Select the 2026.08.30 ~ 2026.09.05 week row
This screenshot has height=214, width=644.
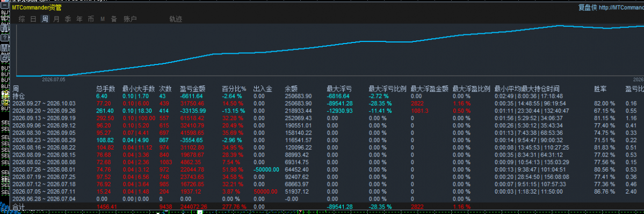(327, 133)
